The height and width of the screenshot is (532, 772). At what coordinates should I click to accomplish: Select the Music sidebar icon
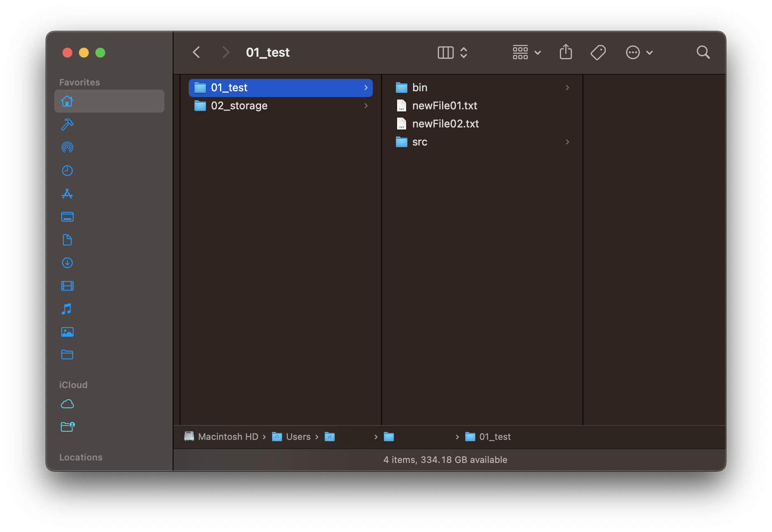[67, 309]
